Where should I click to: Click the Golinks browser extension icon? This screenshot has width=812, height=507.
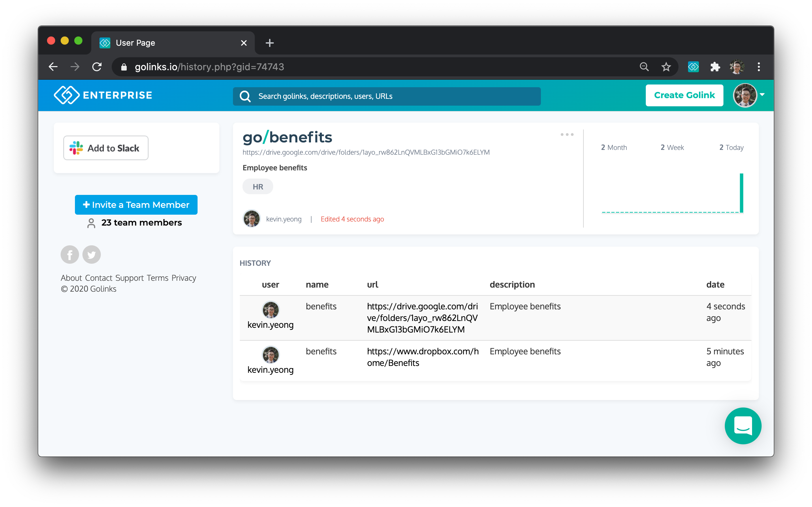point(693,67)
